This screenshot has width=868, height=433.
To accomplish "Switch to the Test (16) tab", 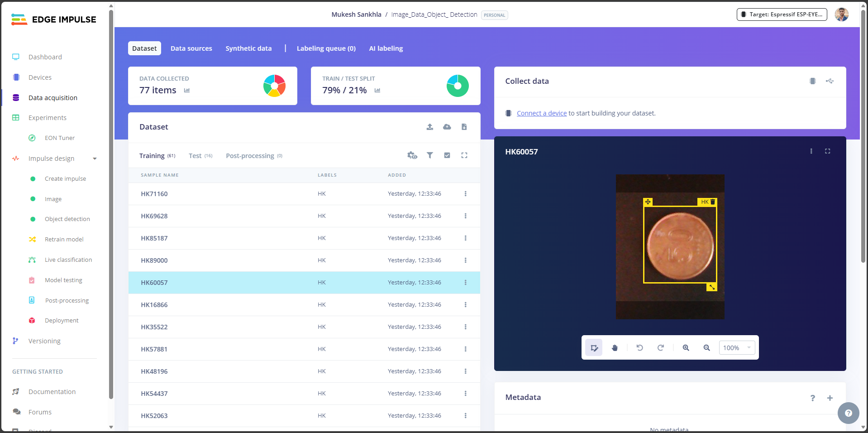I will point(200,156).
